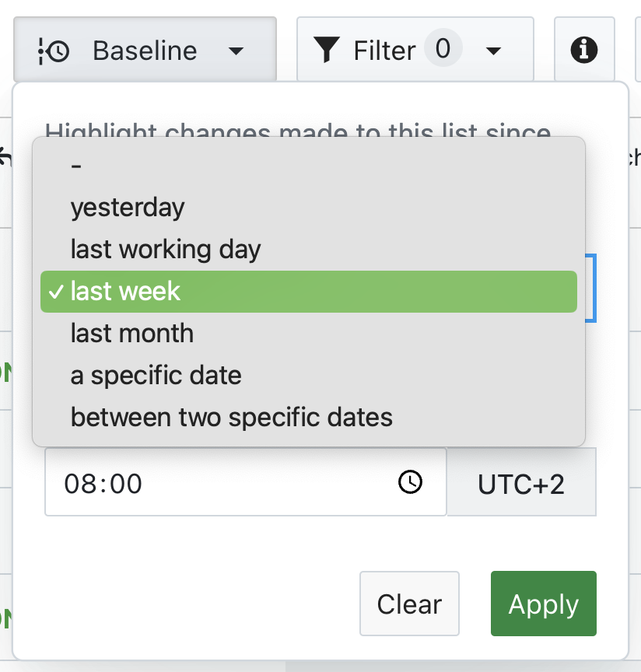Expand the Baseline dropdown arrow
This screenshot has height=672, width=641.
[236, 51]
